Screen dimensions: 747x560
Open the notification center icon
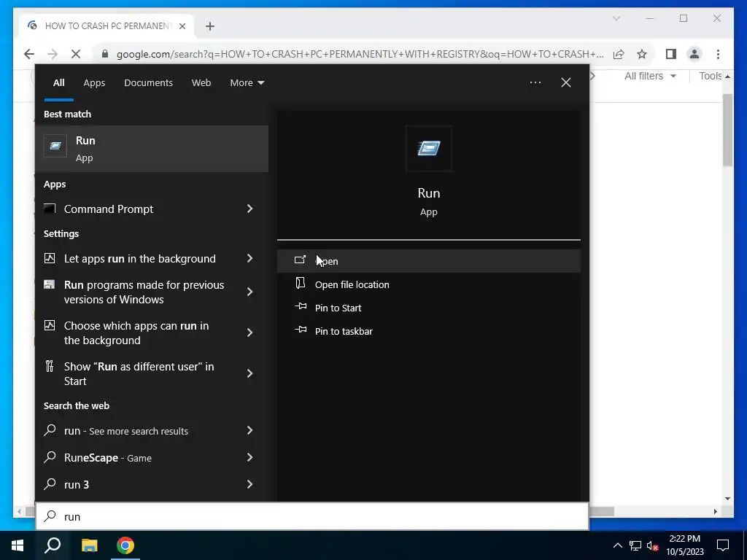coord(723,545)
